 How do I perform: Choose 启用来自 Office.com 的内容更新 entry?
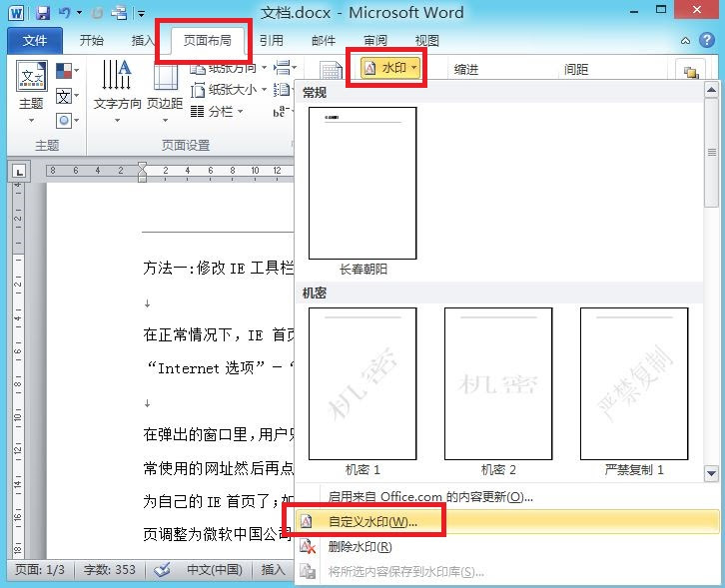click(x=507, y=497)
